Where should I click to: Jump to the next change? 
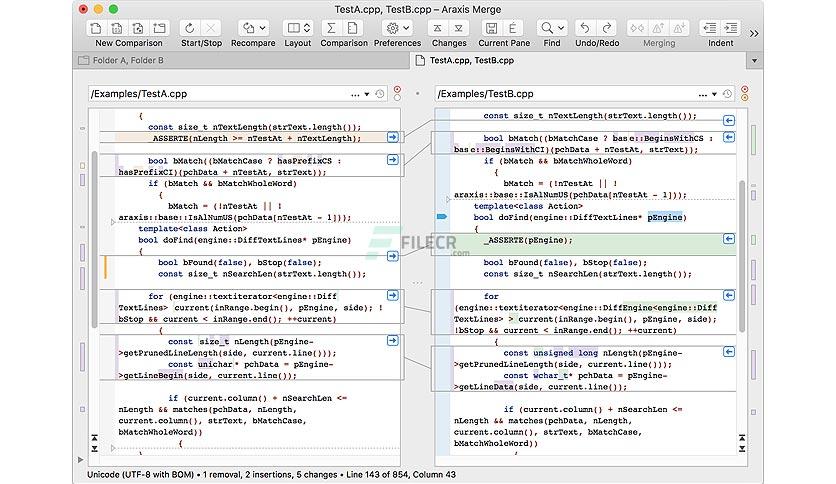[459, 28]
